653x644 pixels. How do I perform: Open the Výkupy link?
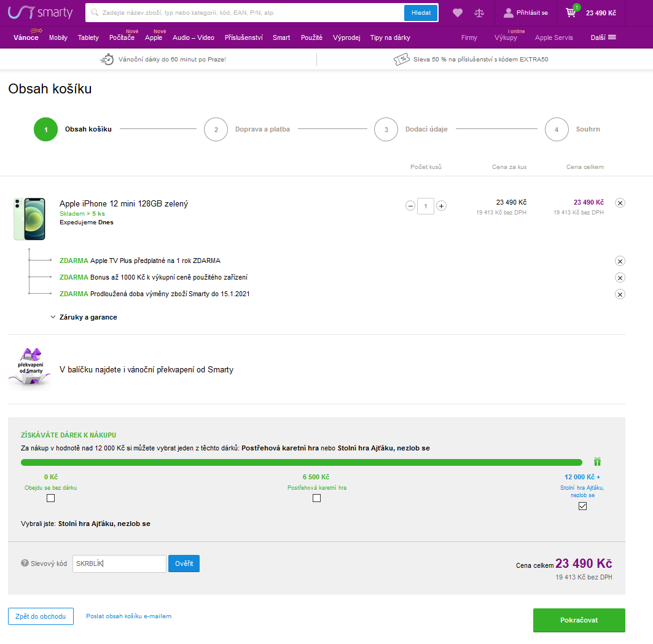point(506,37)
